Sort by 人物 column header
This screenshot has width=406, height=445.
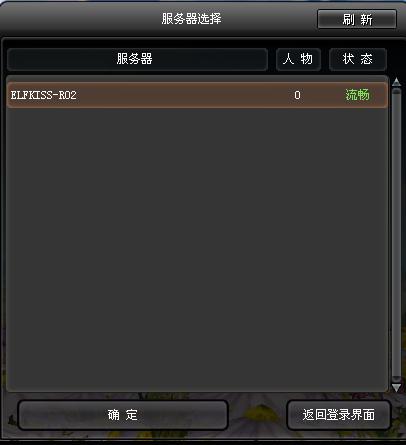298,59
